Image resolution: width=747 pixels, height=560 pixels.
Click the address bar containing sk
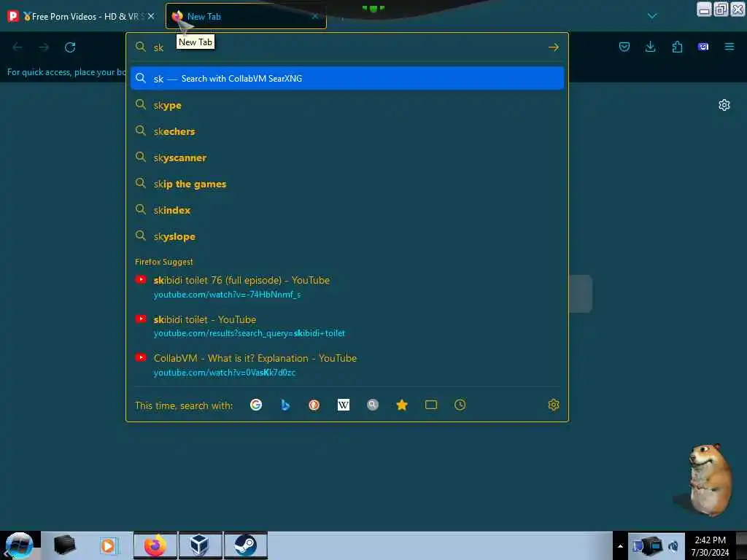[347, 47]
